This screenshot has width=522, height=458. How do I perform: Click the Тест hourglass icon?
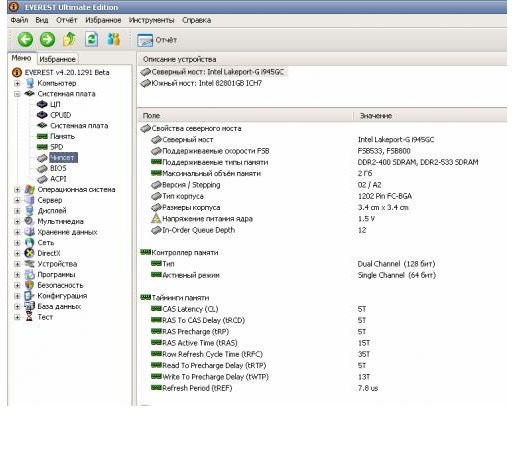(30, 317)
